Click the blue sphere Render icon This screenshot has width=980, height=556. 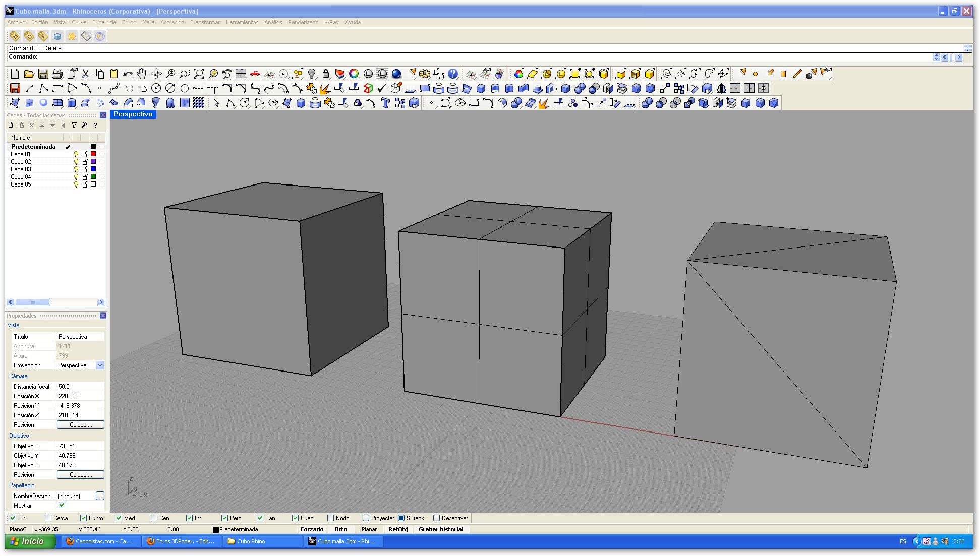click(x=396, y=74)
